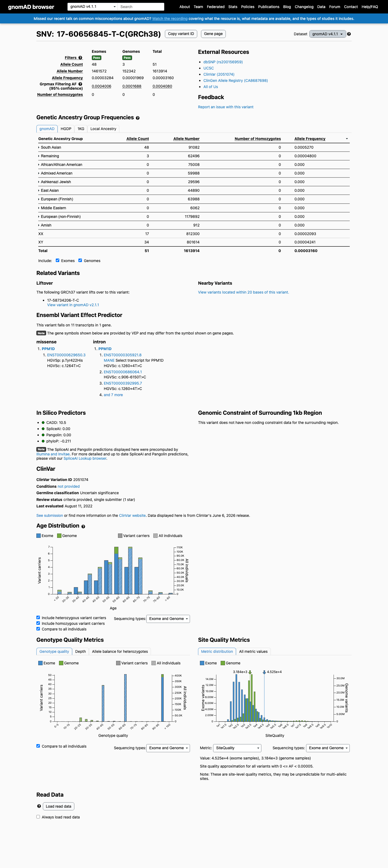Expand Remaining ancestry row
Image resolution: width=388 pixels, height=868 pixels.
[x=48, y=156]
